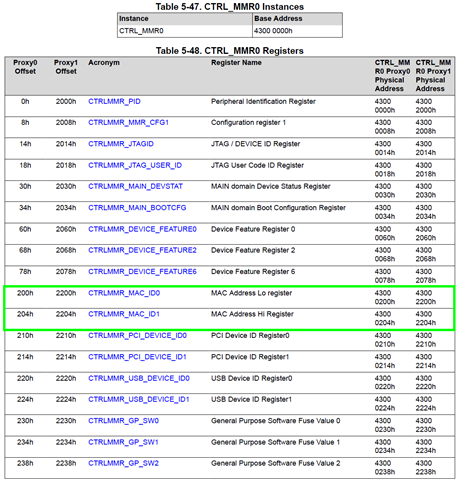This screenshot has width=458, height=480.
Task: Click the Proxy0 offset '238h' cell
Action: point(25,463)
